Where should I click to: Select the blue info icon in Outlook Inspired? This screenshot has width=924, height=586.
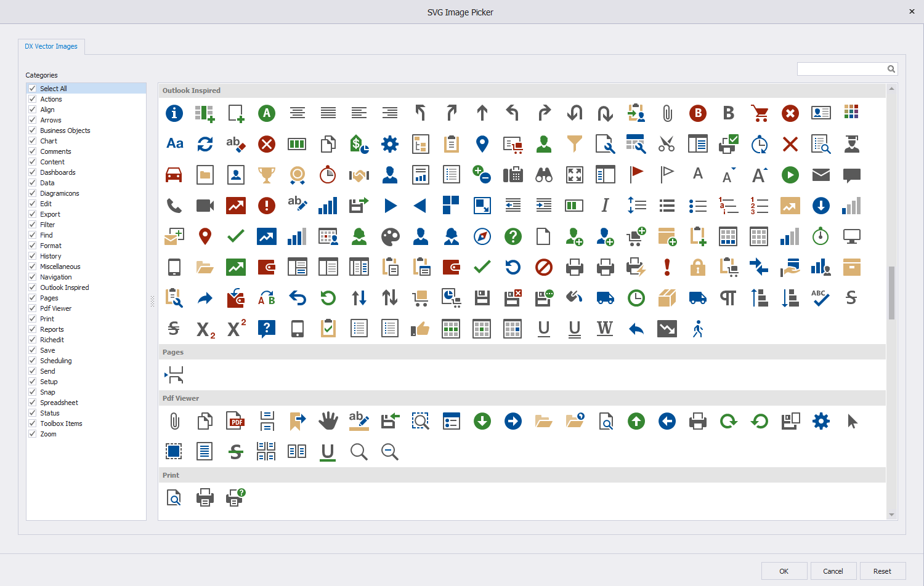coord(174,113)
